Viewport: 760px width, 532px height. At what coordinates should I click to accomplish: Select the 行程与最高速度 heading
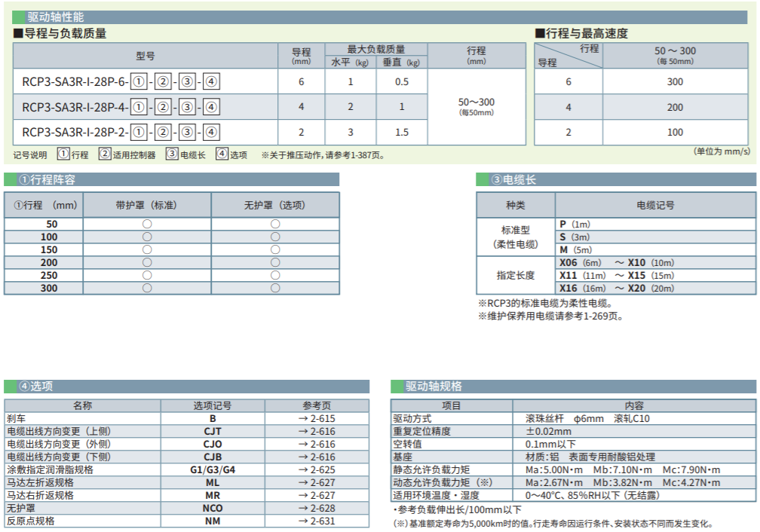pyautogui.click(x=581, y=33)
